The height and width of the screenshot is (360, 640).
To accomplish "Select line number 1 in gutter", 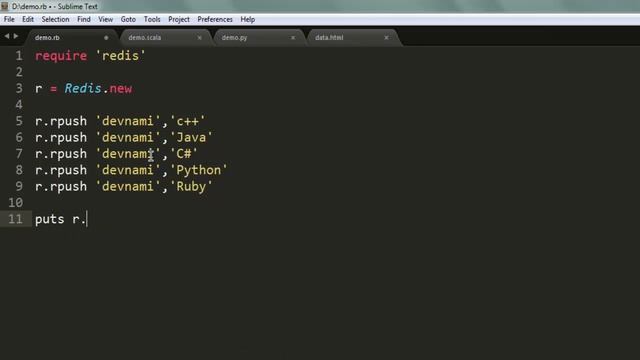I will pyautogui.click(x=19, y=56).
